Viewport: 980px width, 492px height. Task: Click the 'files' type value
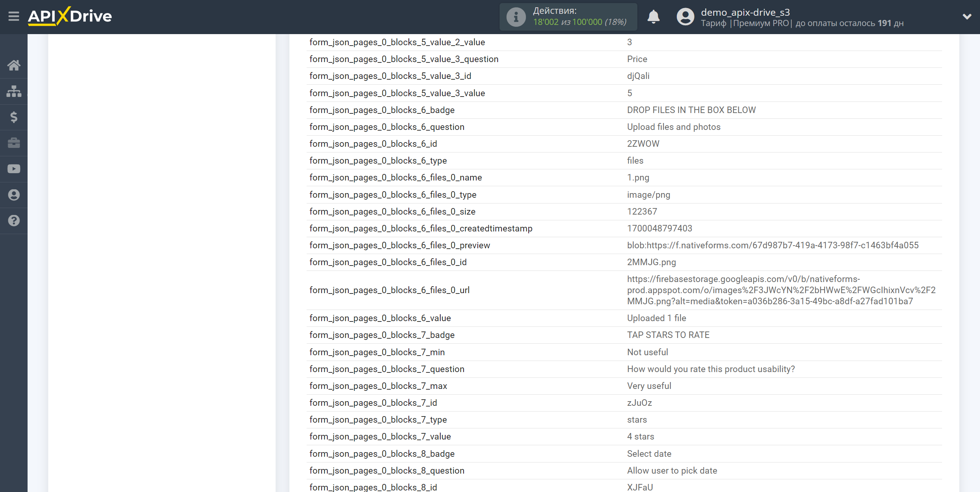point(635,161)
